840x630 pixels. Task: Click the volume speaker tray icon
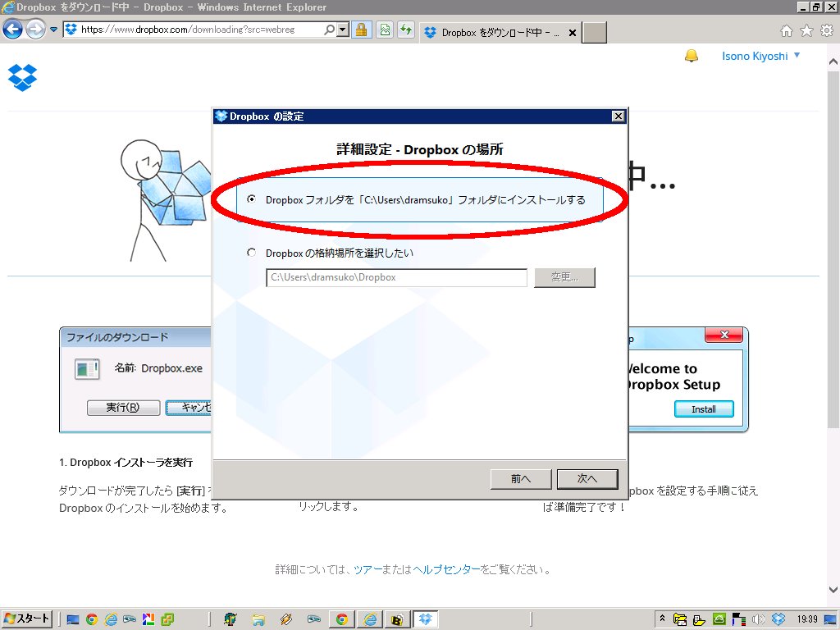tap(758, 620)
